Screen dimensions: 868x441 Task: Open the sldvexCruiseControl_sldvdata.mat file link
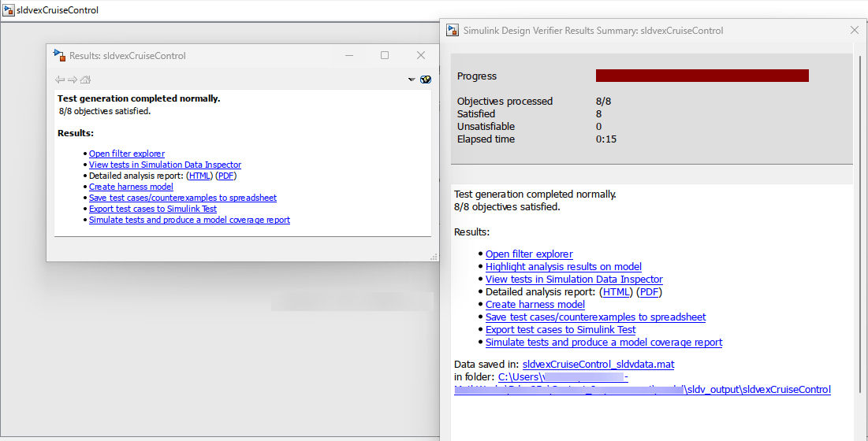pyautogui.click(x=598, y=365)
